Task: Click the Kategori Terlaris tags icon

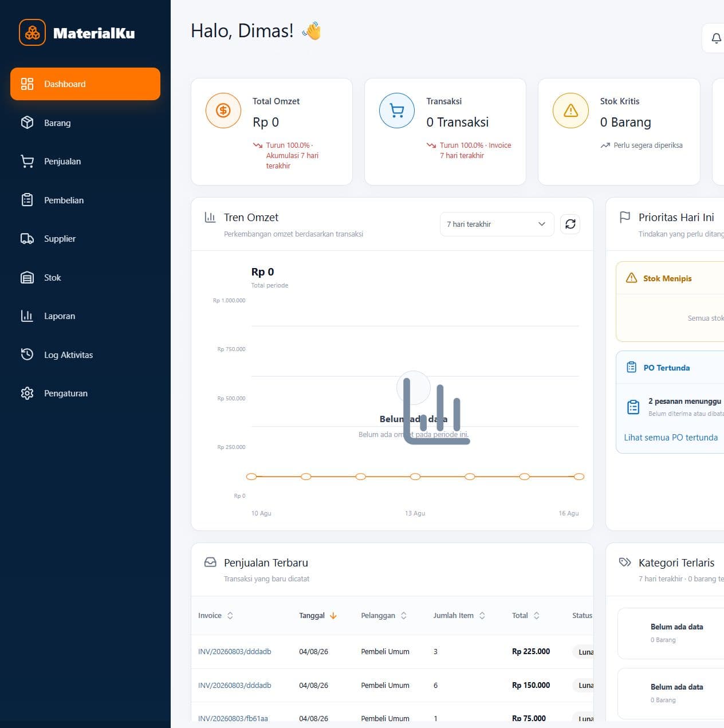Action: 625,562
